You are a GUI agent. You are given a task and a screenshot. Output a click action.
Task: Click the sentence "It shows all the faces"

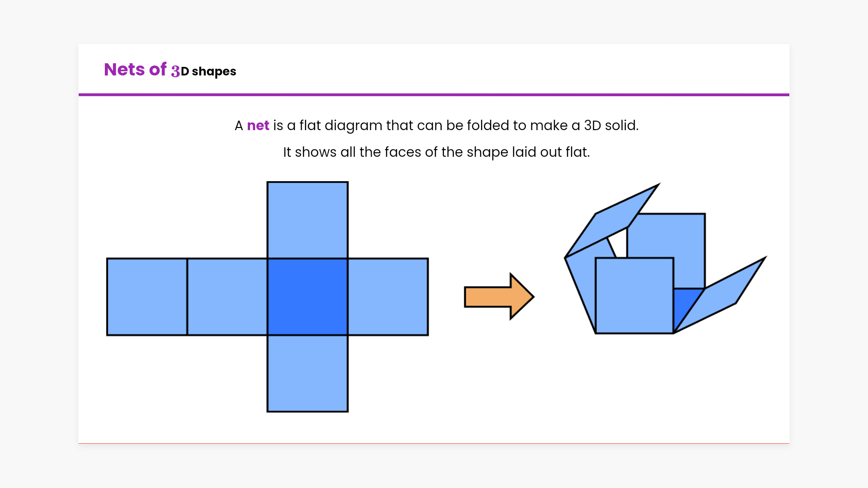pos(436,152)
